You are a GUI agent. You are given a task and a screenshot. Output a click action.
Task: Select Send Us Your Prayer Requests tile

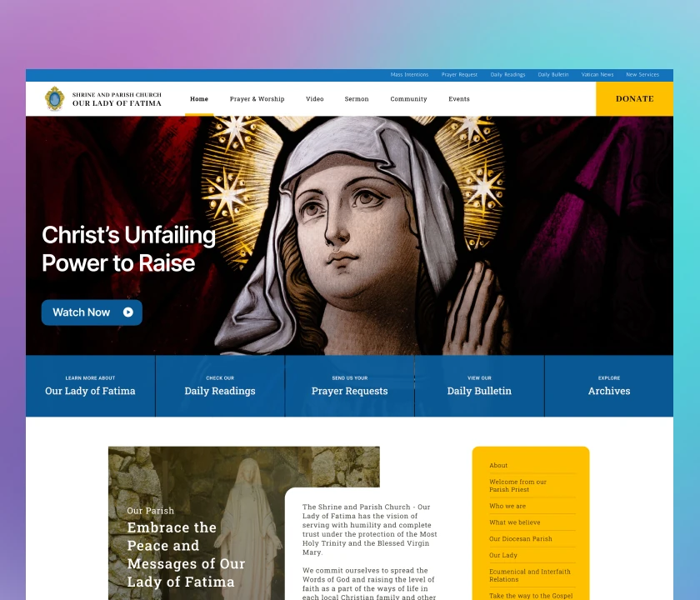(x=349, y=386)
